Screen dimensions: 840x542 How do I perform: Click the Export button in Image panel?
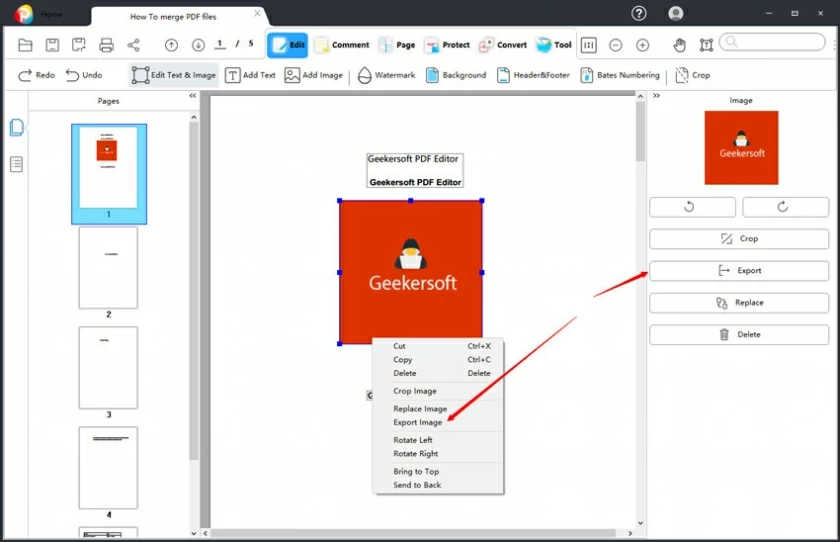pyautogui.click(x=739, y=270)
